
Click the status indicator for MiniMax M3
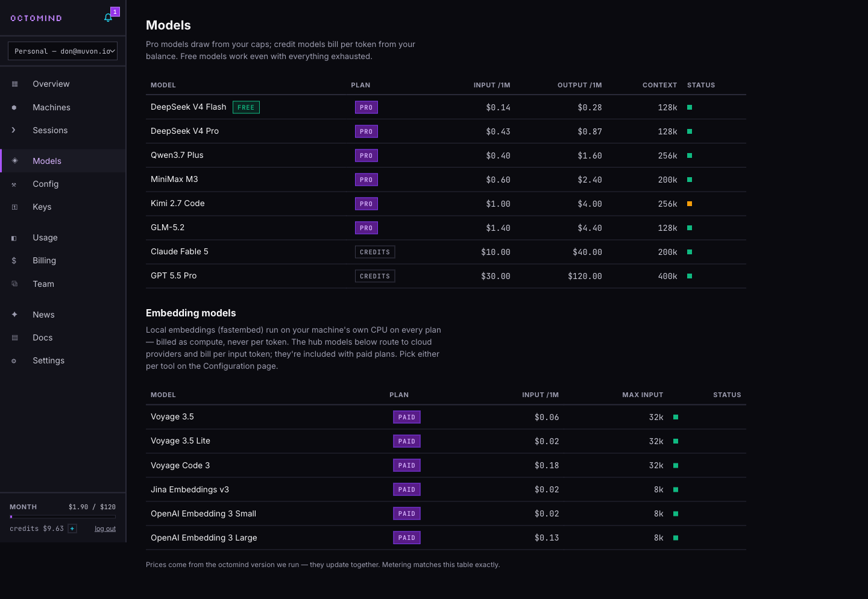690,180
